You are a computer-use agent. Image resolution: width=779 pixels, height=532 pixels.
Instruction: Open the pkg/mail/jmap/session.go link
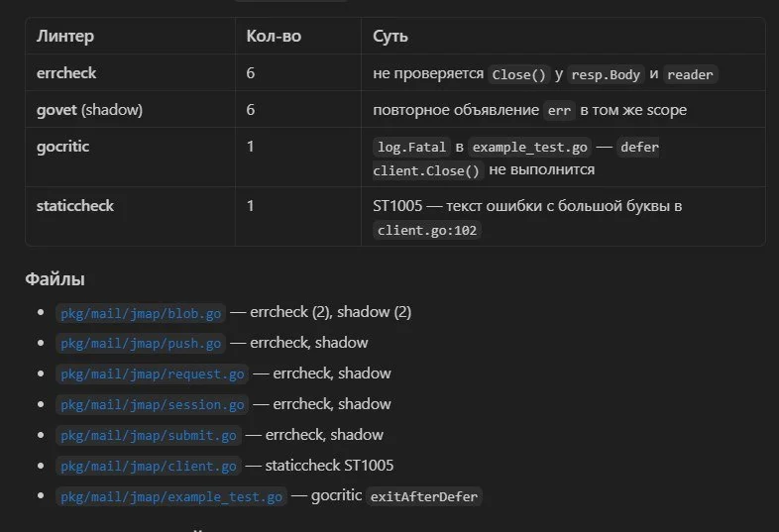click(x=152, y=405)
